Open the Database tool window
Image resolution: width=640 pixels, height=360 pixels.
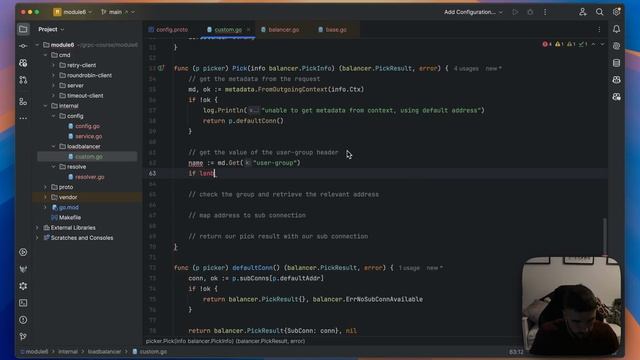[x=616, y=63]
